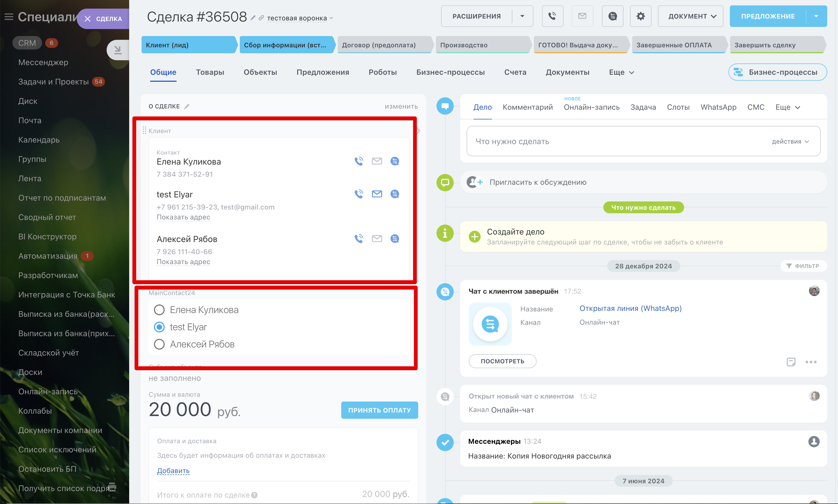838x504 pixels.
Task: Expand the РАСШИРЕНИЯ dropdown arrow
Action: pyautogui.click(x=522, y=16)
